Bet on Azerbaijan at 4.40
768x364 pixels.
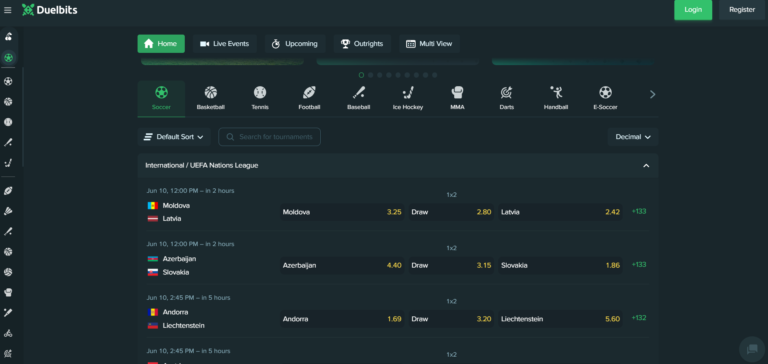coord(342,266)
